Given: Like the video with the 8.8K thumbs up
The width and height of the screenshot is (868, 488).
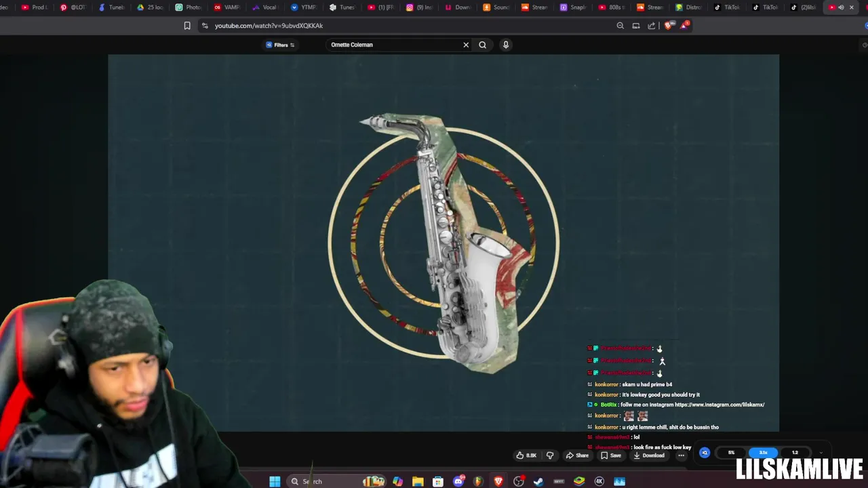Looking at the screenshot, I should [526, 455].
